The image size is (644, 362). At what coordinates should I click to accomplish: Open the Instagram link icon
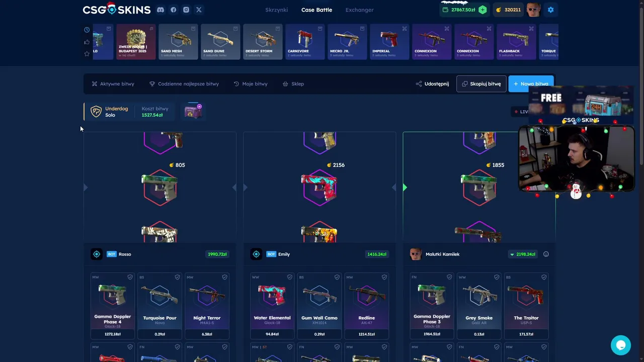(x=186, y=10)
